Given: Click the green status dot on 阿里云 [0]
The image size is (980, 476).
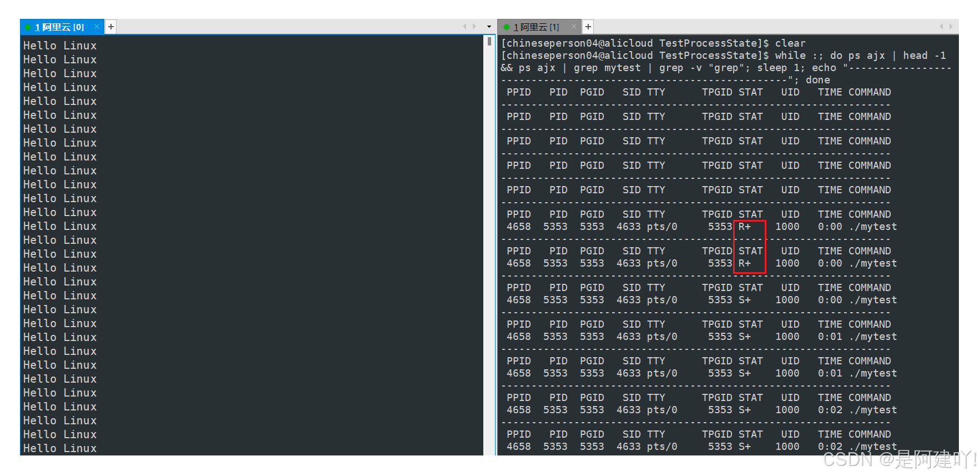Looking at the screenshot, I should pyautogui.click(x=28, y=27).
